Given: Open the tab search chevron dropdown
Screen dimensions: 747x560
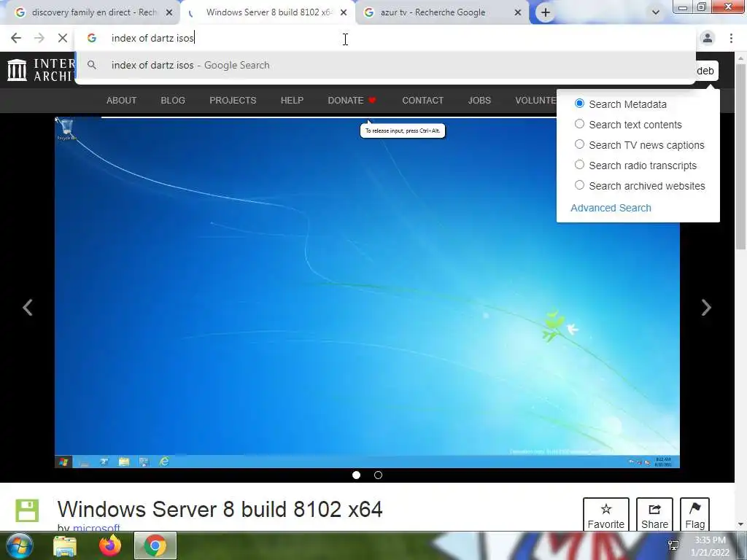Looking at the screenshot, I should 656,12.
